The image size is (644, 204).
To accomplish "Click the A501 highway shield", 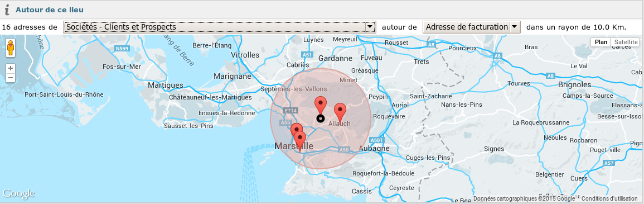I will (376, 140).
